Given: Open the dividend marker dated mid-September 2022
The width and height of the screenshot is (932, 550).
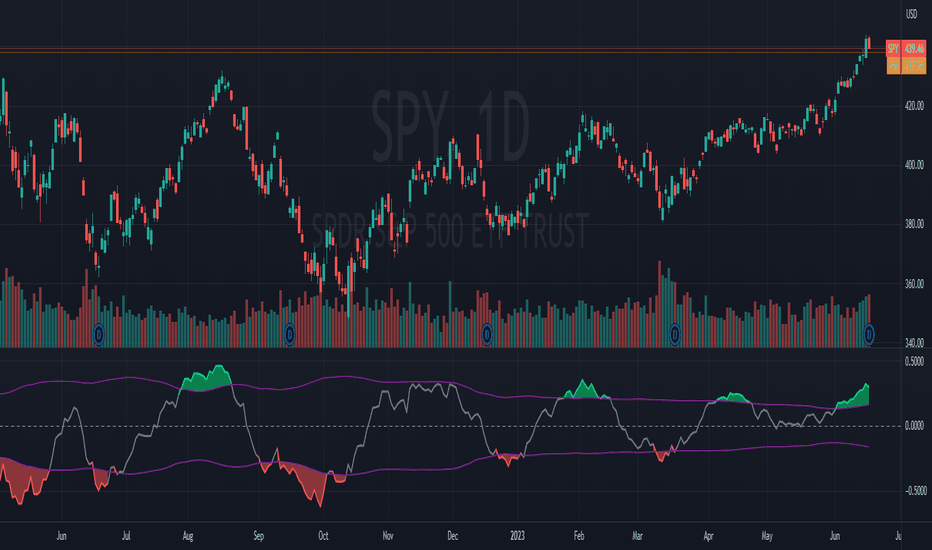Looking at the screenshot, I should pyautogui.click(x=289, y=334).
